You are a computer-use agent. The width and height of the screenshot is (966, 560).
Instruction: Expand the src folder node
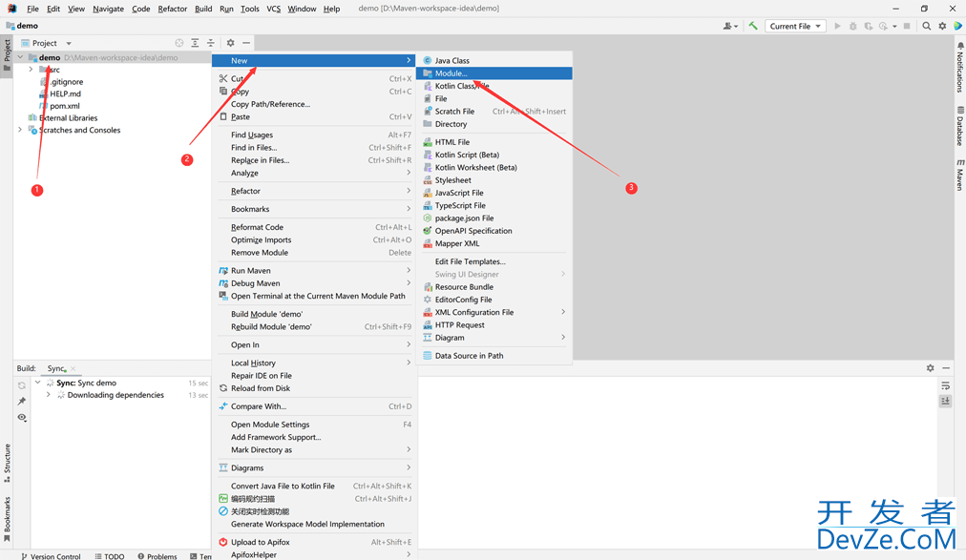click(x=31, y=70)
